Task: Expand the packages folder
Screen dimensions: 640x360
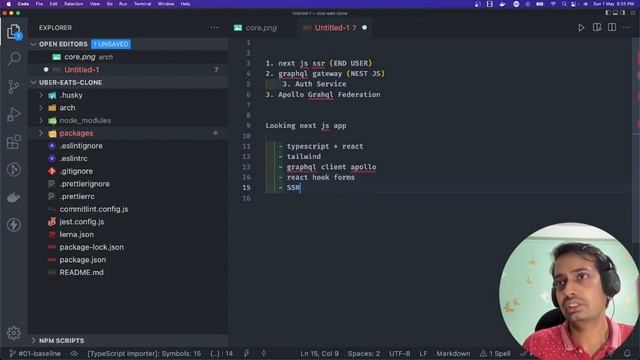Action: 41,133
